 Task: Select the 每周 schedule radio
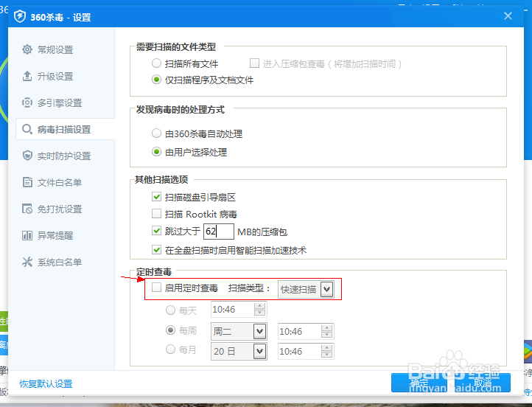(x=170, y=330)
